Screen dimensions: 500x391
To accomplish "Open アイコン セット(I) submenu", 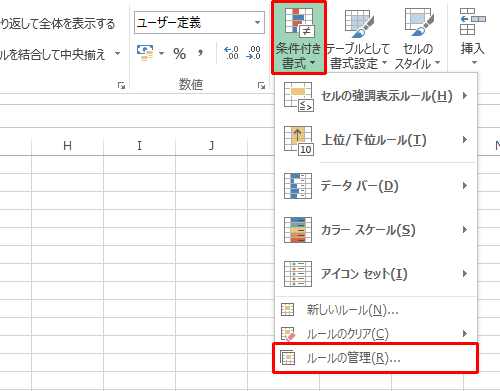I will pyautogui.click(x=376, y=274).
